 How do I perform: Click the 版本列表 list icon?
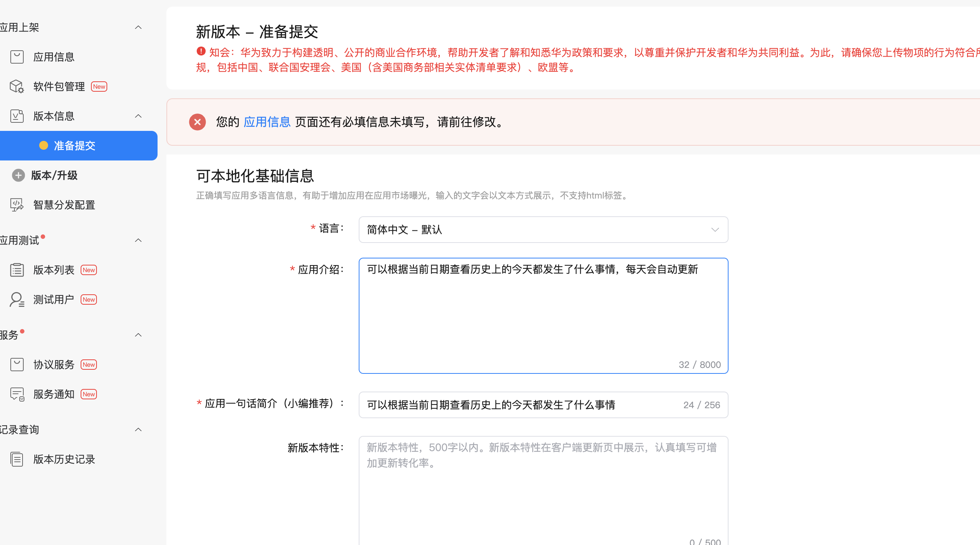click(17, 270)
